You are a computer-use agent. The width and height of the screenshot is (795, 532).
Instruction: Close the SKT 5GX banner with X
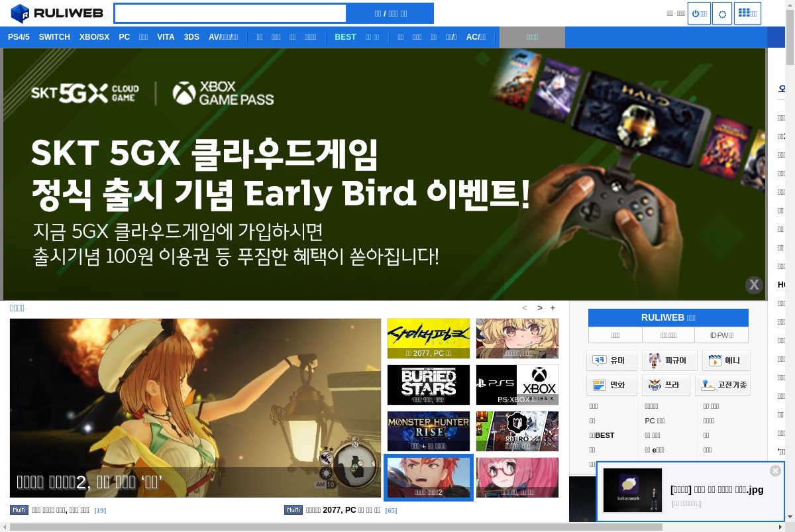pos(754,285)
